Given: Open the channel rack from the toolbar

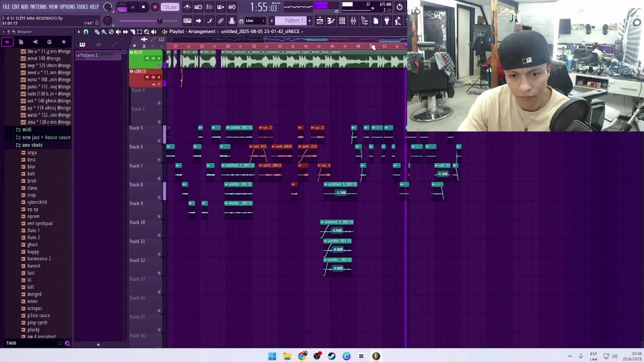Looking at the screenshot, I should pos(342,21).
